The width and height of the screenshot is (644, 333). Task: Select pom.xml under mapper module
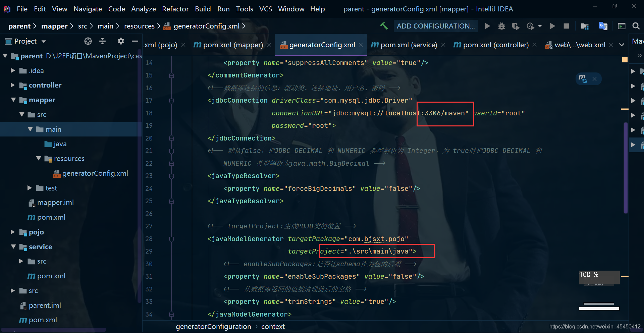click(x=46, y=217)
